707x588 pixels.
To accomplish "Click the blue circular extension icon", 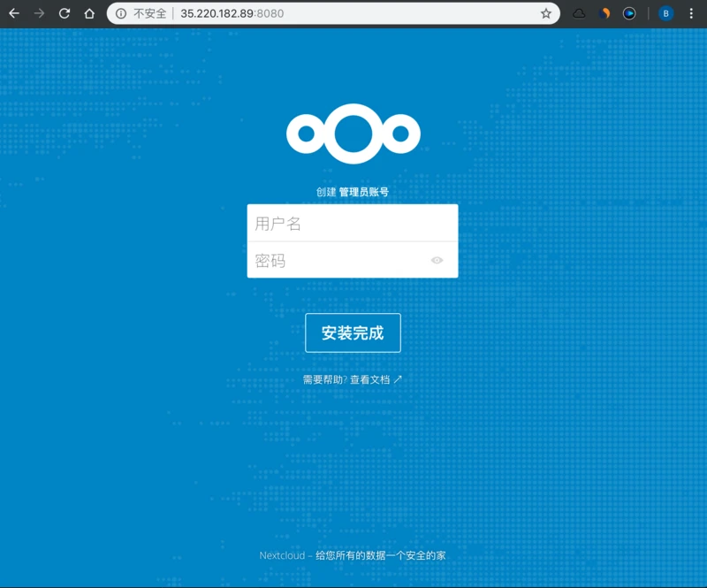I will coord(629,14).
